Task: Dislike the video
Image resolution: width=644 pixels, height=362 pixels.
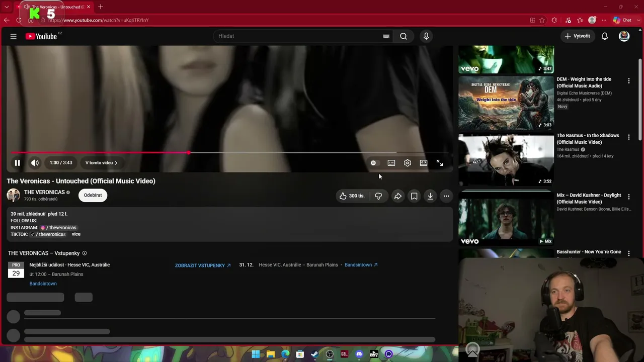Action: (378, 196)
